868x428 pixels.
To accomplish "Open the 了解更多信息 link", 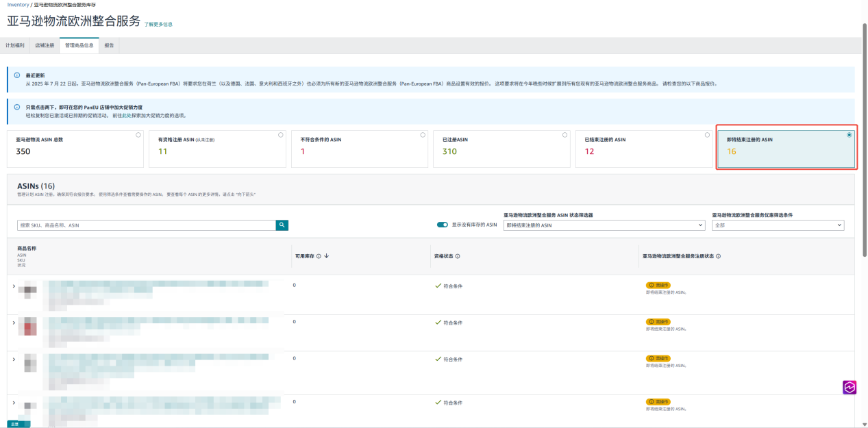I will [x=158, y=24].
